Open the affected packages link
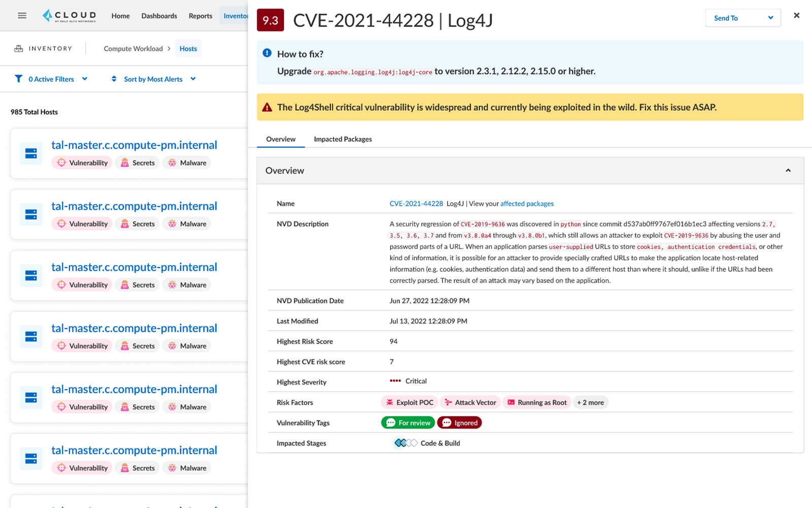Screen dimensions: 812x508 (x=527, y=204)
